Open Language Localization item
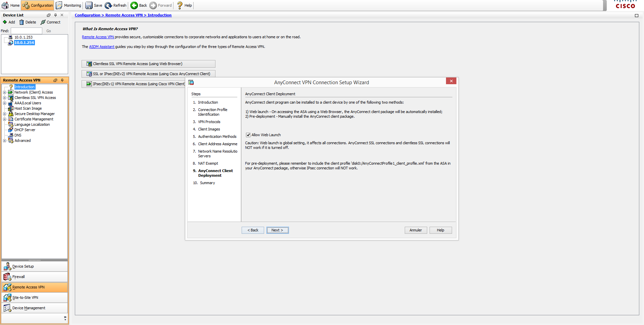 pos(32,124)
